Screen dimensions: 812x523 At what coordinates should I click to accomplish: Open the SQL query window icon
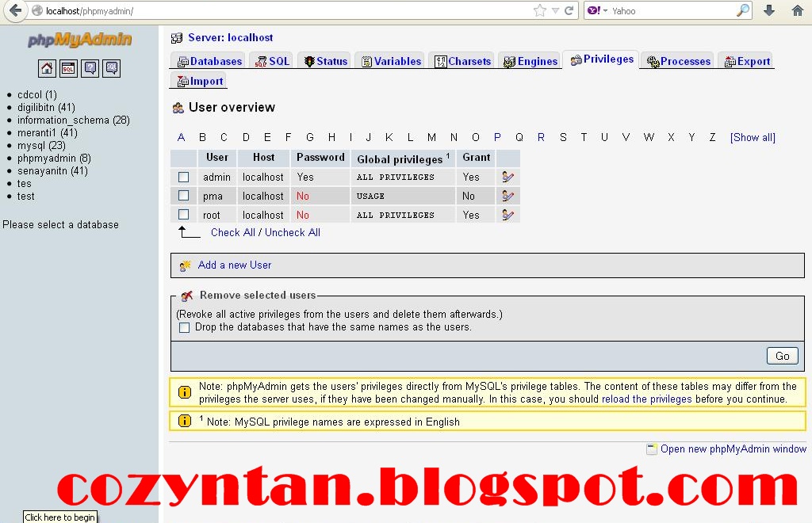68,68
